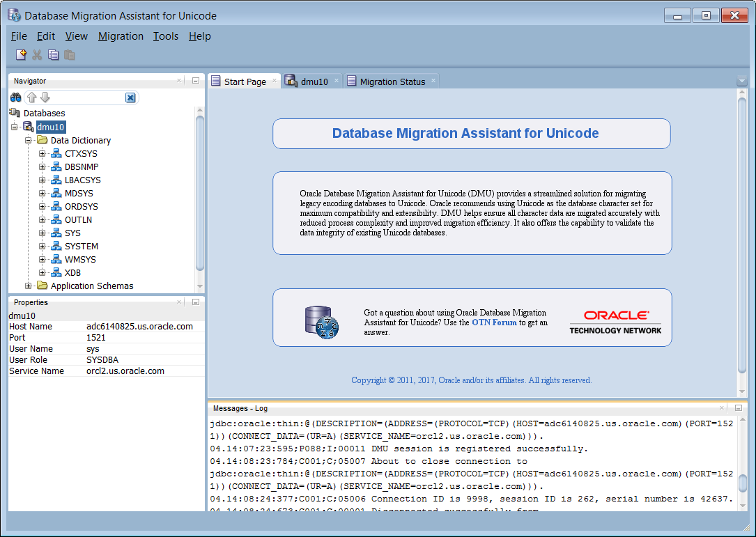Select the SYSTEM schema icon in the tree
The width and height of the screenshot is (756, 537).
tap(57, 247)
